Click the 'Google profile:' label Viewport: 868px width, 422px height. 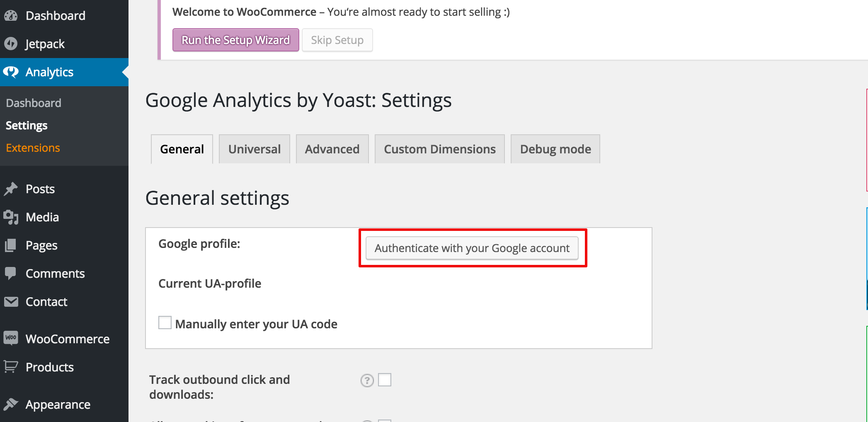[x=199, y=244]
